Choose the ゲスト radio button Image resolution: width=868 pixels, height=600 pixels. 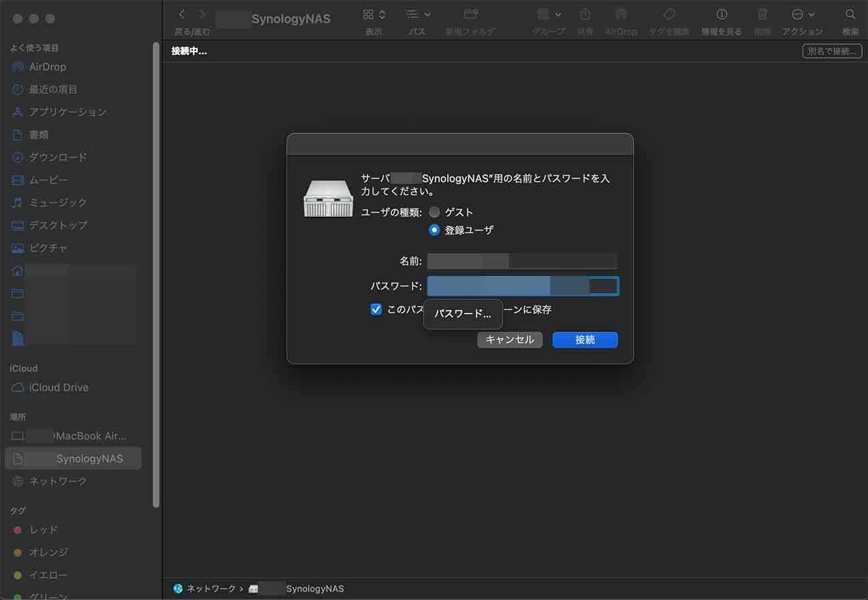[435, 212]
